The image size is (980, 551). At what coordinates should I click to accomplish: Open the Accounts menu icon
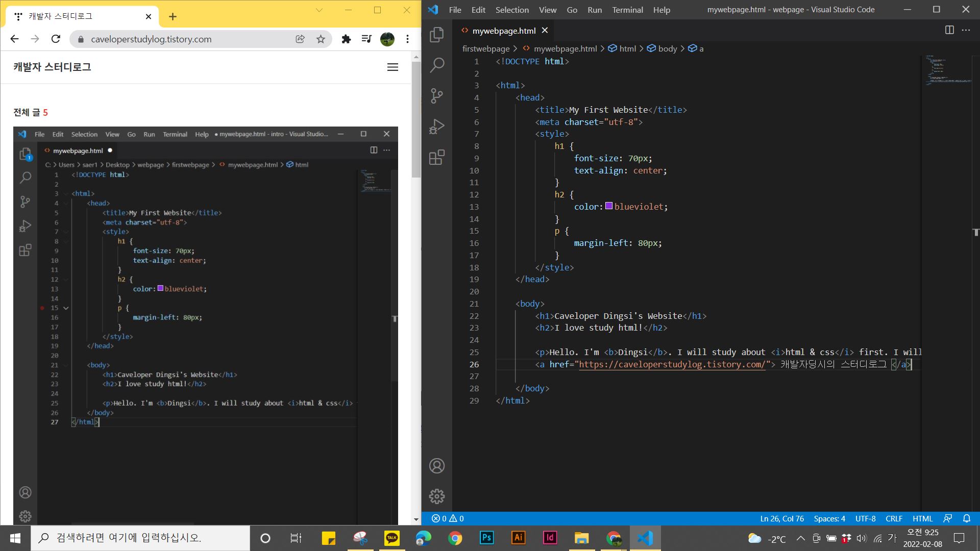click(437, 466)
